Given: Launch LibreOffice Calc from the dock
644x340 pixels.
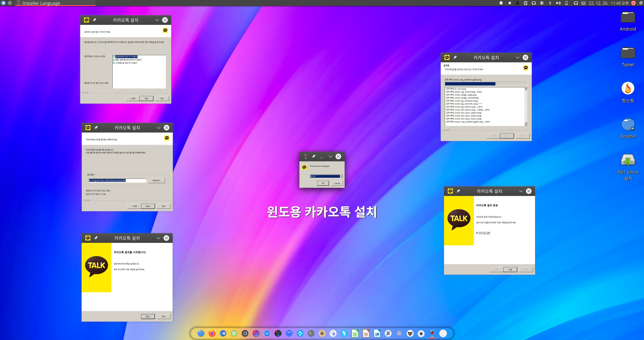Looking at the screenshot, I should (x=355, y=334).
